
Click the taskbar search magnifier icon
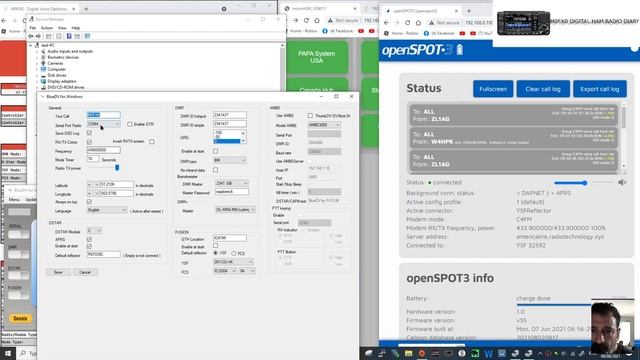pyautogui.click(x=23, y=353)
